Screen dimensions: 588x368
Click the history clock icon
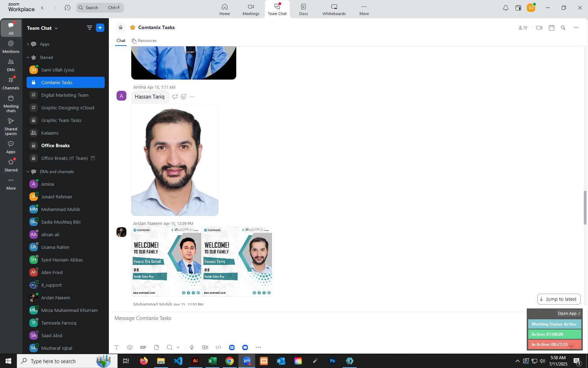tap(68, 8)
